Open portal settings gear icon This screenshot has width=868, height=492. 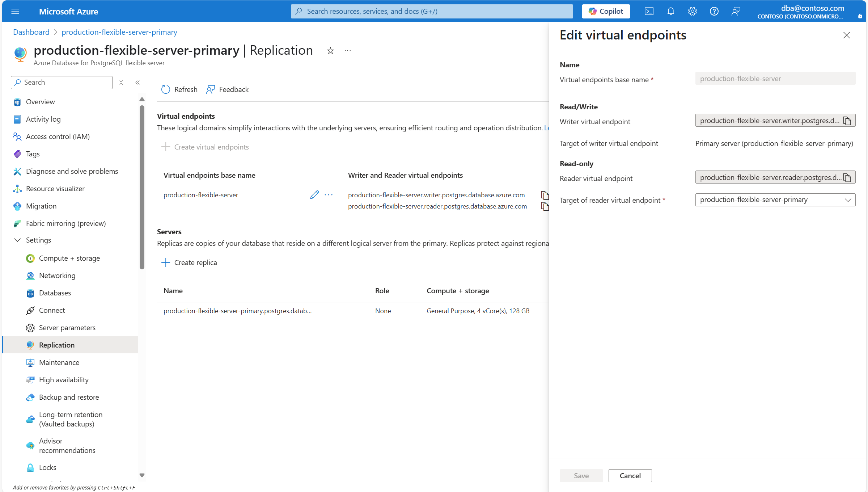pos(692,11)
